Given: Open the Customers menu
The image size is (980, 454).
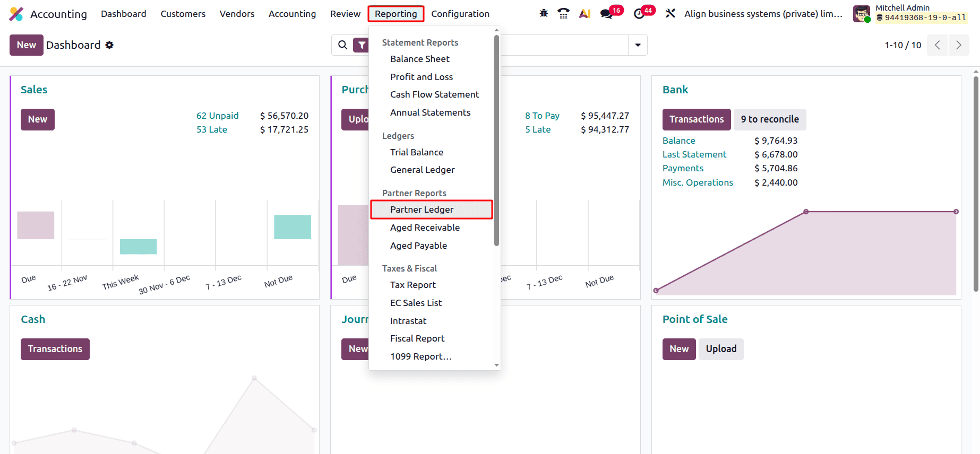Looking at the screenshot, I should [x=183, y=14].
